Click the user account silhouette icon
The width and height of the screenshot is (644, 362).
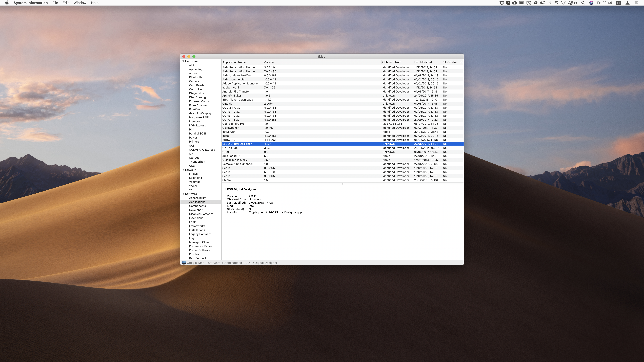pos(627,3)
